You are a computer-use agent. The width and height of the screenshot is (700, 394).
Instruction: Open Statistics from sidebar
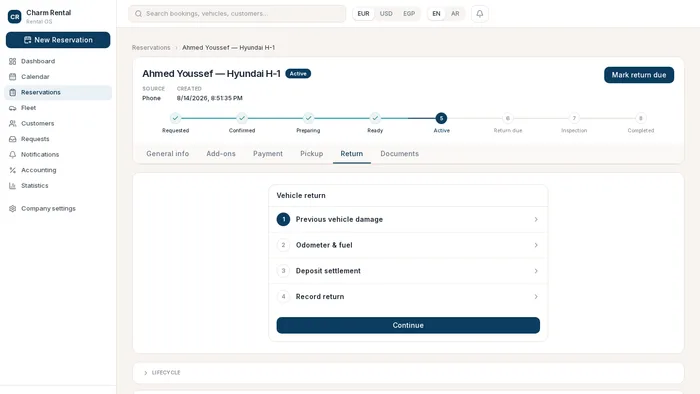(58, 186)
